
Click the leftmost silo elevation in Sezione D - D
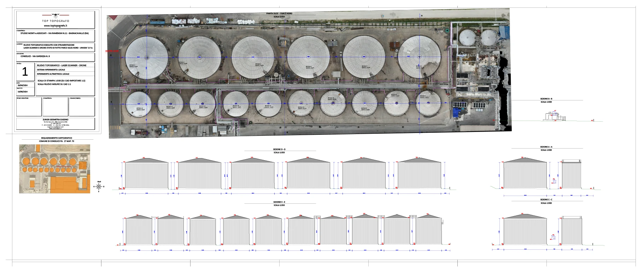pos(147,173)
